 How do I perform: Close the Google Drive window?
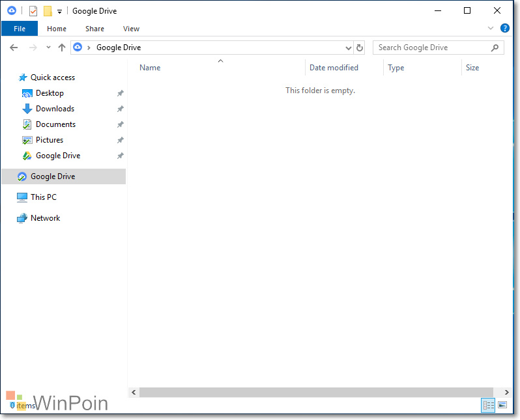tap(497, 10)
